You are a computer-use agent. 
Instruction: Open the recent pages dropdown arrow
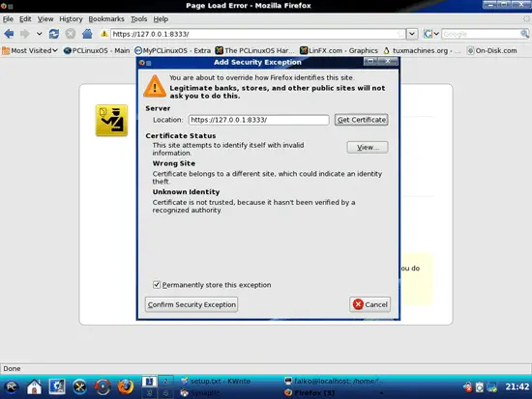39,34
